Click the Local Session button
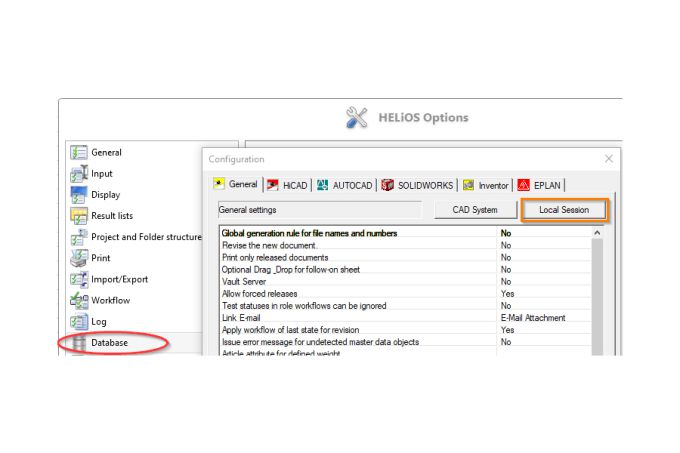Image resolution: width=680 pixels, height=453 pixels. [564, 210]
